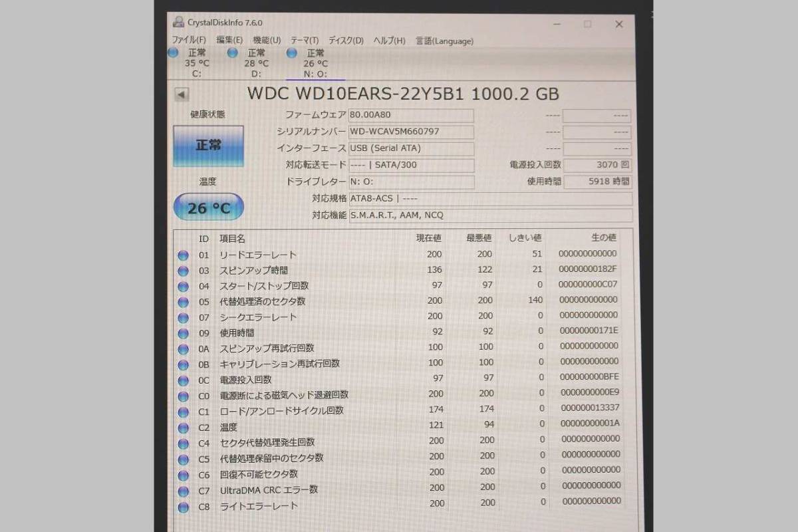The image size is (798, 532).
Task: Click raw value 00000000001A
Action: [x=589, y=424]
